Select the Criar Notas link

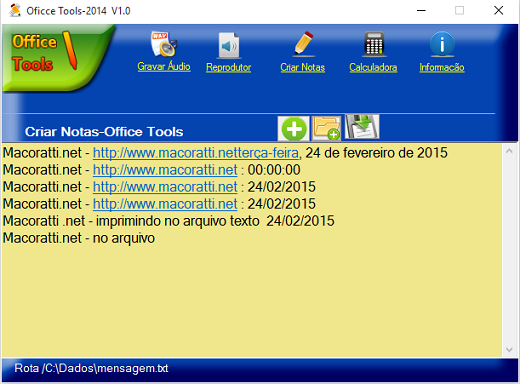(303, 67)
